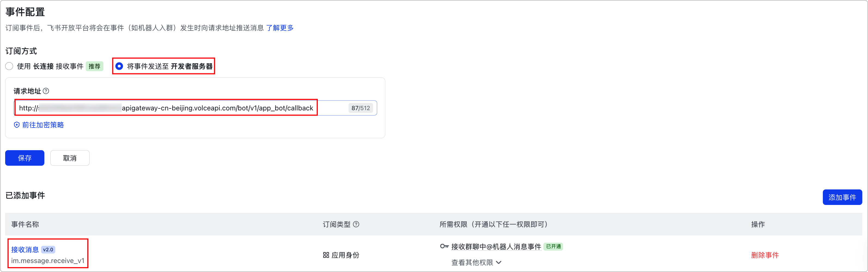Click the 保存 button
Image resolution: width=868 pixels, height=272 pixels.
click(x=24, y=158)
